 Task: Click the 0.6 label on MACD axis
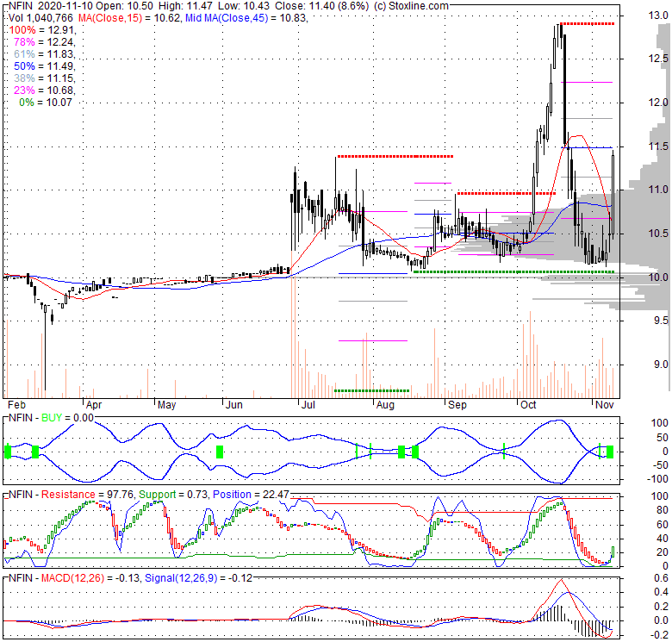coord(662,578)
